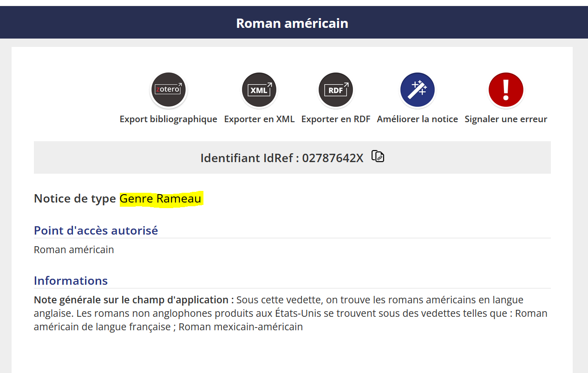Click the 'Roman américain' page header title
This screenshot has height=373, width=588.
pos(292,23)
